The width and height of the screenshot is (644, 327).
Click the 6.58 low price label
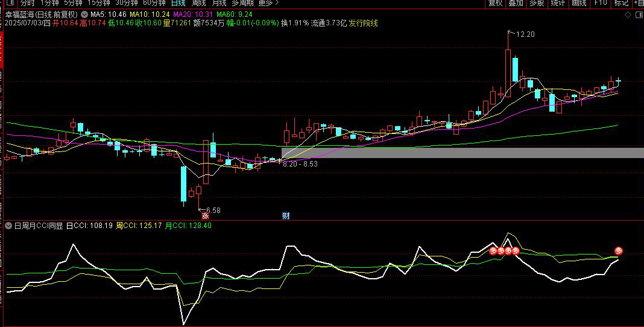click(x=213, y=211)
